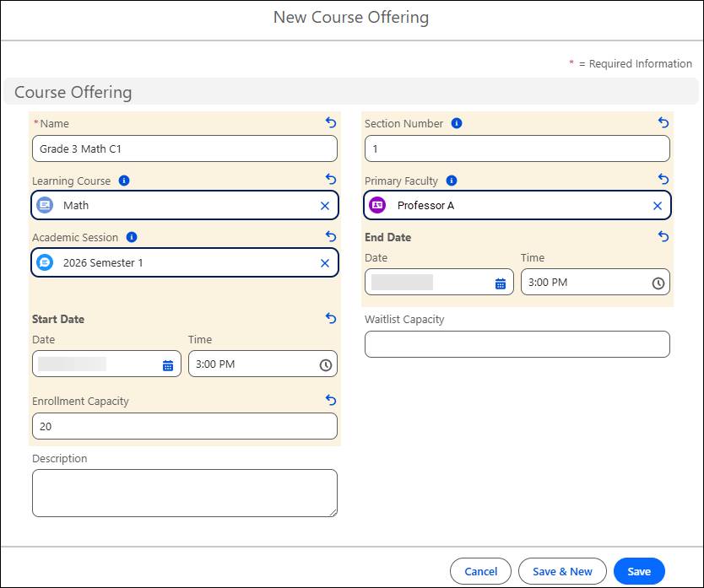Click the Math course record icon

pyautogui.click(x=45, y=205)
